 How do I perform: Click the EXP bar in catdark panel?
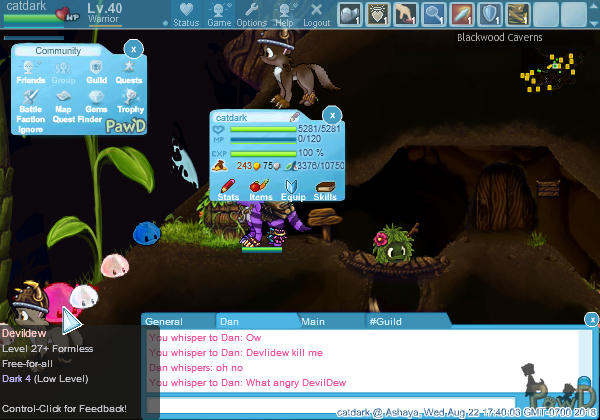coord(264,154)
